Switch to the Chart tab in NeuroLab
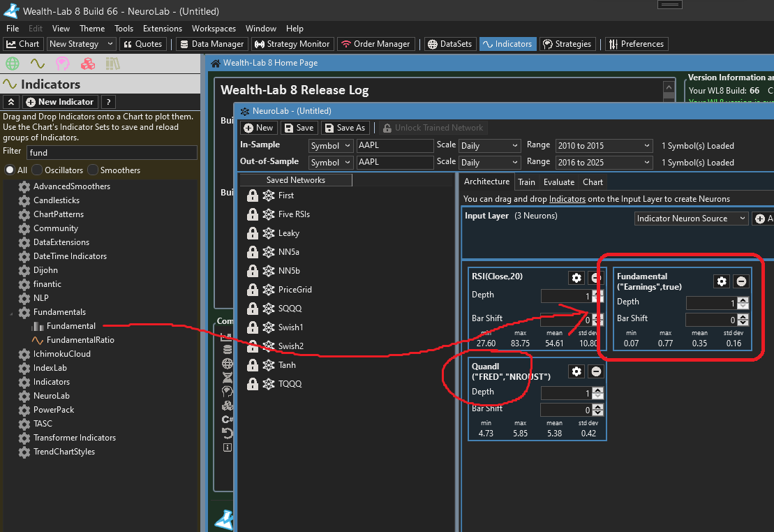 (x=593, y=182)
